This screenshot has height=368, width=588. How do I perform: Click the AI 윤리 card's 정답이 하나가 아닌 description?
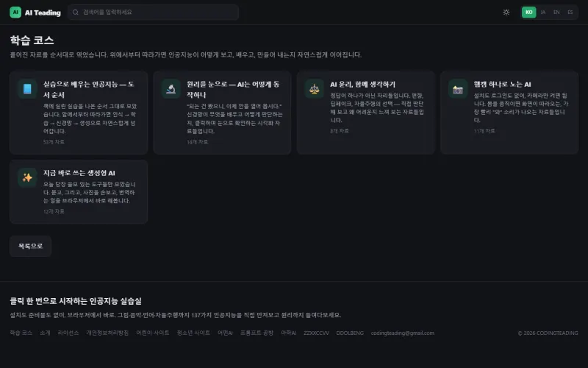pyautogui.click(x=377, y=107)
